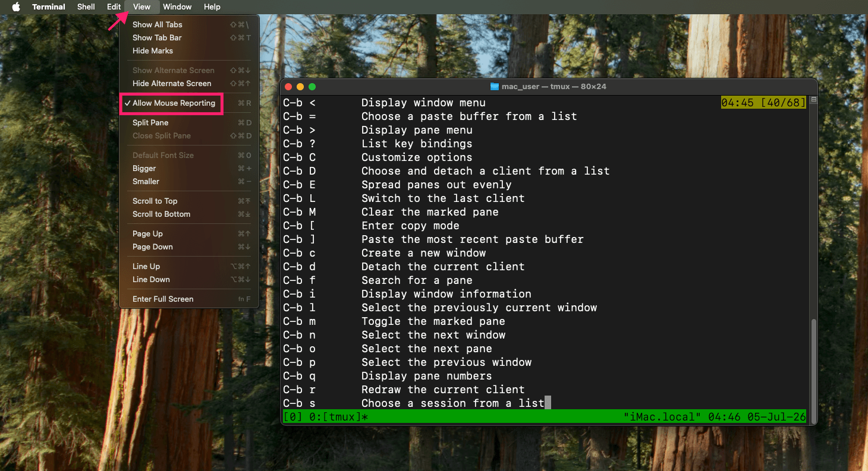Click the 'C-b ?' key binding text
868x471 pixels.
(299, 144)
